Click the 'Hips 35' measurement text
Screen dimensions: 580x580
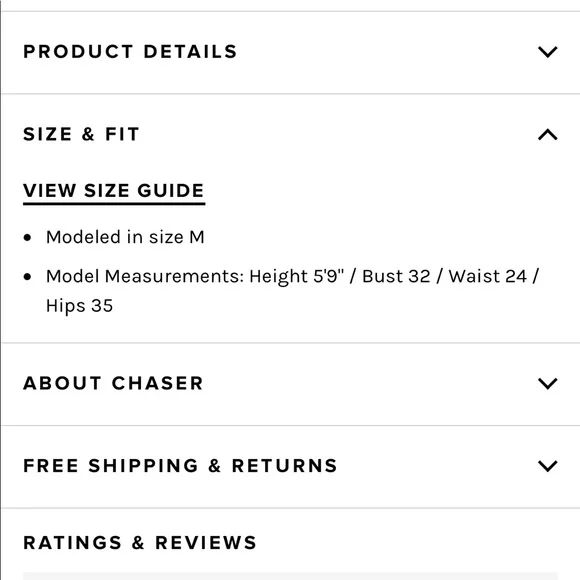(x=80, y=306)
